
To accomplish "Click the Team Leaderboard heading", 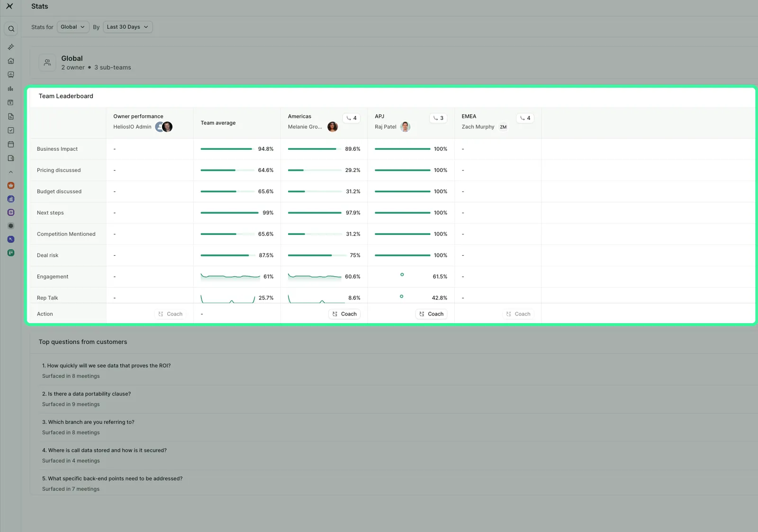I will click(66, 96).
